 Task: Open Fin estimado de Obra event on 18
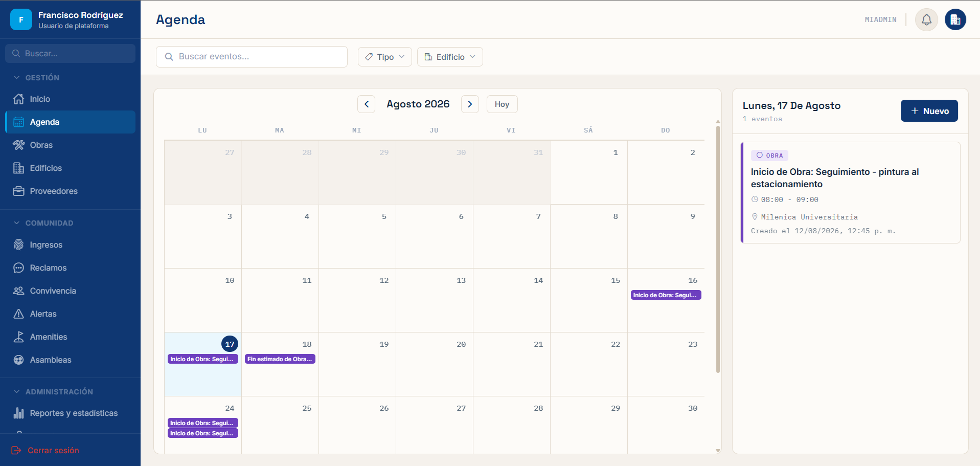280,359
